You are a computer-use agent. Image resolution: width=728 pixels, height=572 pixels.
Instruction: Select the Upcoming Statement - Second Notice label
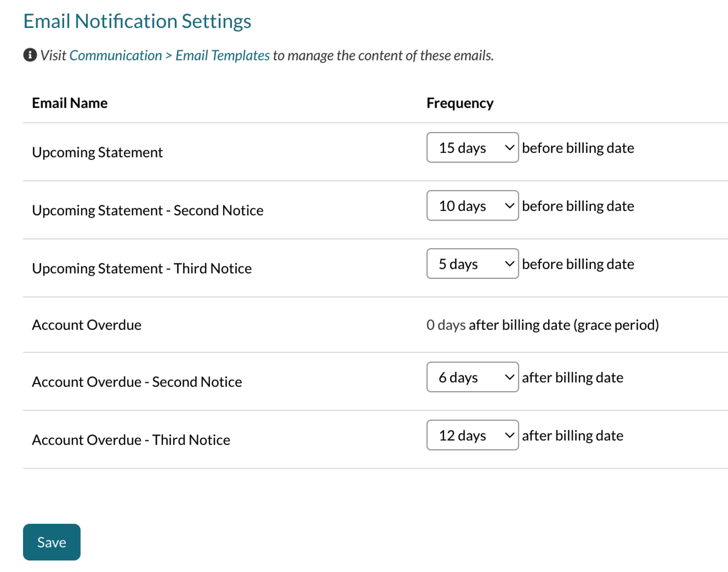(x=147, y=210)
